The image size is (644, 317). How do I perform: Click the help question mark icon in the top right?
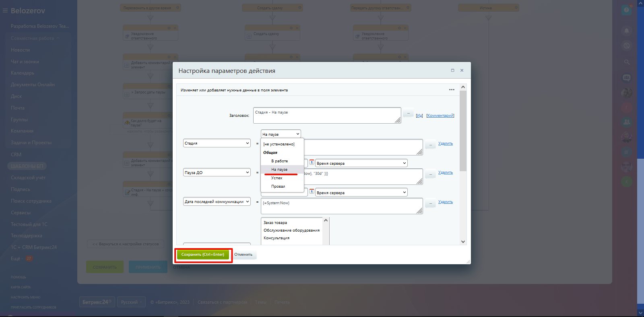coord(626,10)
